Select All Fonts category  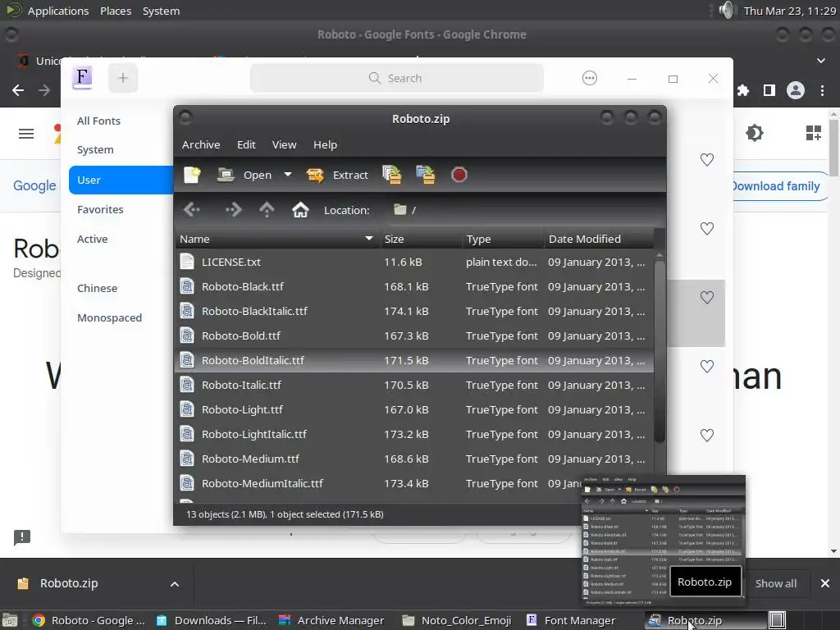pyautogui.click(x=98, y=121)
